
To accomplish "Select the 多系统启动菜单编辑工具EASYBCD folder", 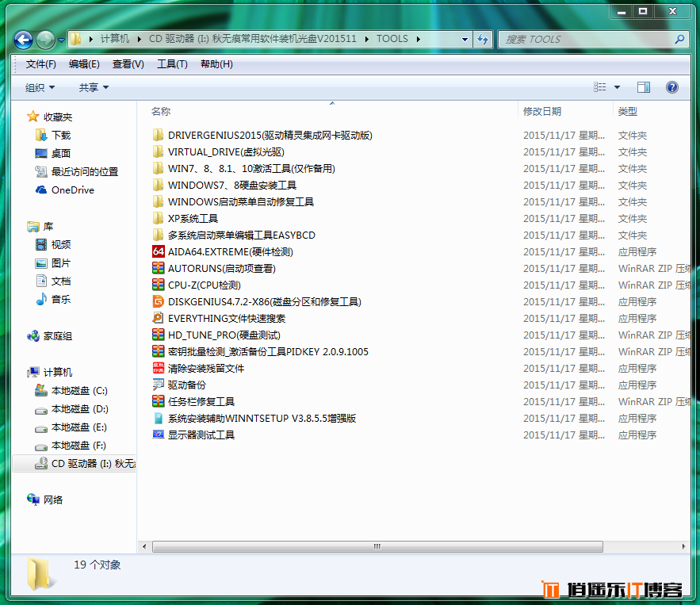I will 242,235.
